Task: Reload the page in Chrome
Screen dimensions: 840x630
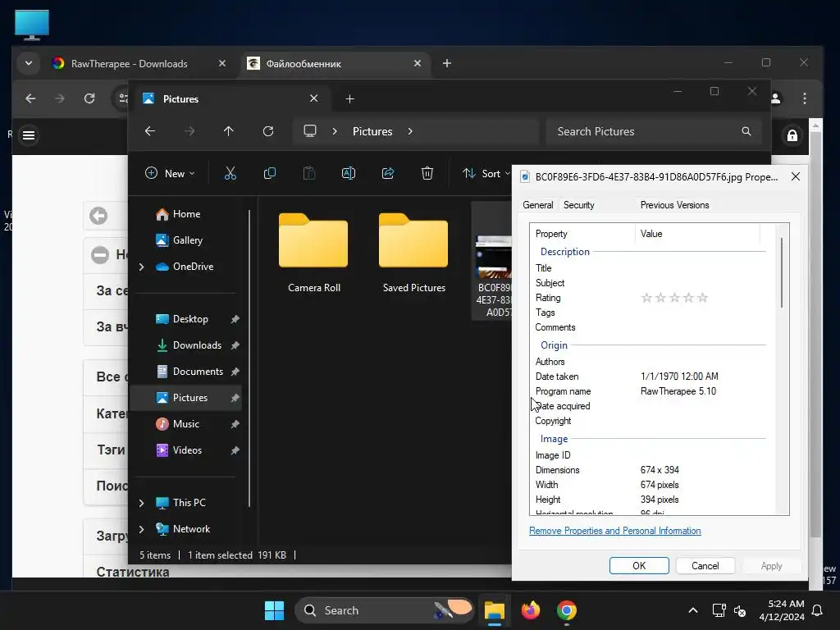Action: pyautogui.click(x=89, y=98)
